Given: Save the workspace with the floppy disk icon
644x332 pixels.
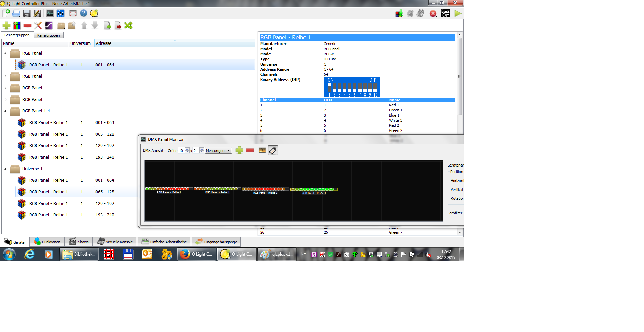Looking at the screenshot, I should pos(27,13).
